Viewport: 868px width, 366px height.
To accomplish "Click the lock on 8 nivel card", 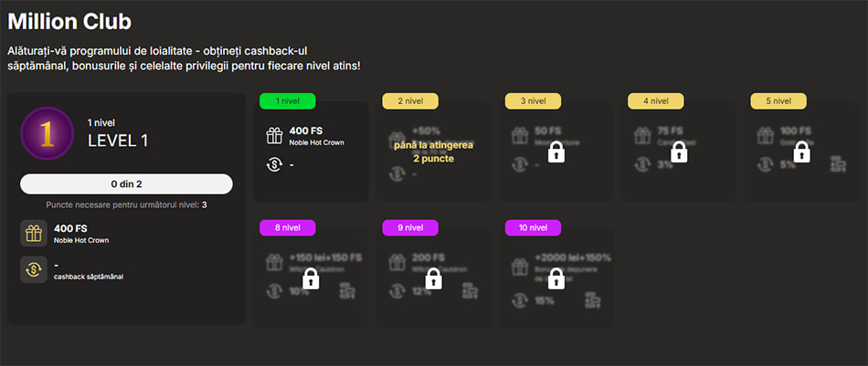I will [x=311, y=278].
